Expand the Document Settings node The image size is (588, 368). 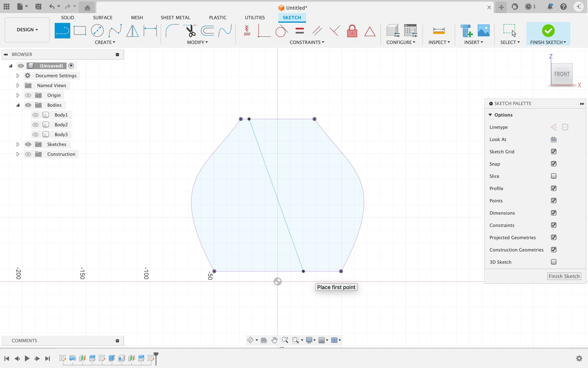pyautogui.click(x=18, y=76)
